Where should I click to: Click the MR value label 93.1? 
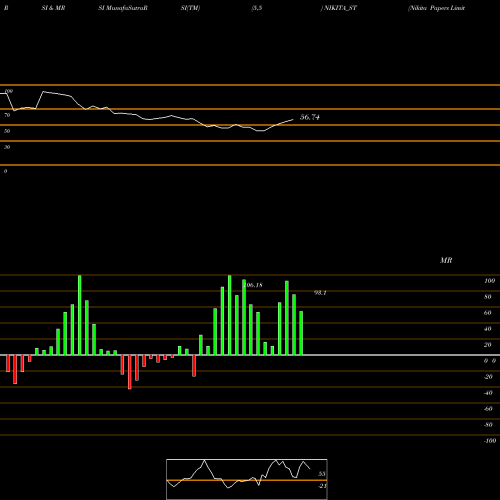320,293
